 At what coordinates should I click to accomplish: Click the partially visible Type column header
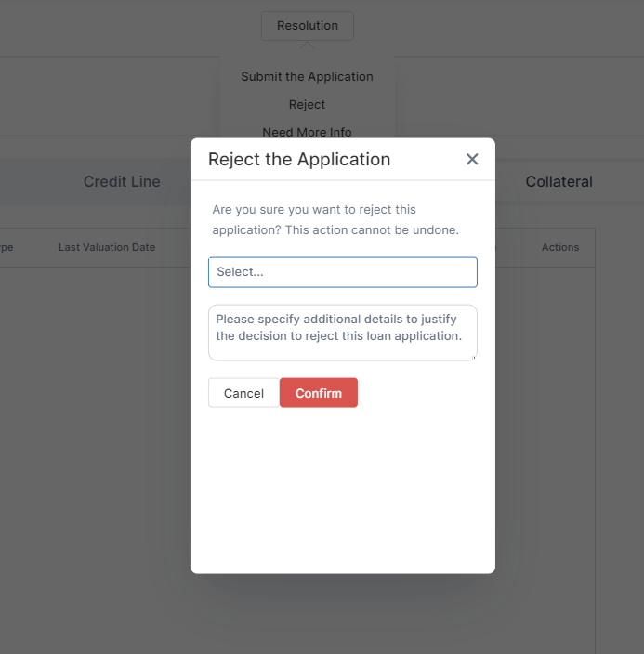[7, 248]
